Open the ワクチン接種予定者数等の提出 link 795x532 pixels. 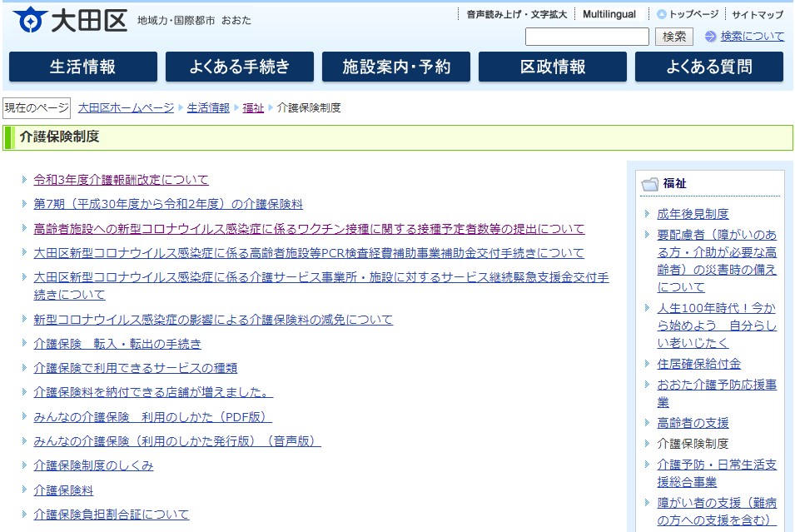point(310,229)
